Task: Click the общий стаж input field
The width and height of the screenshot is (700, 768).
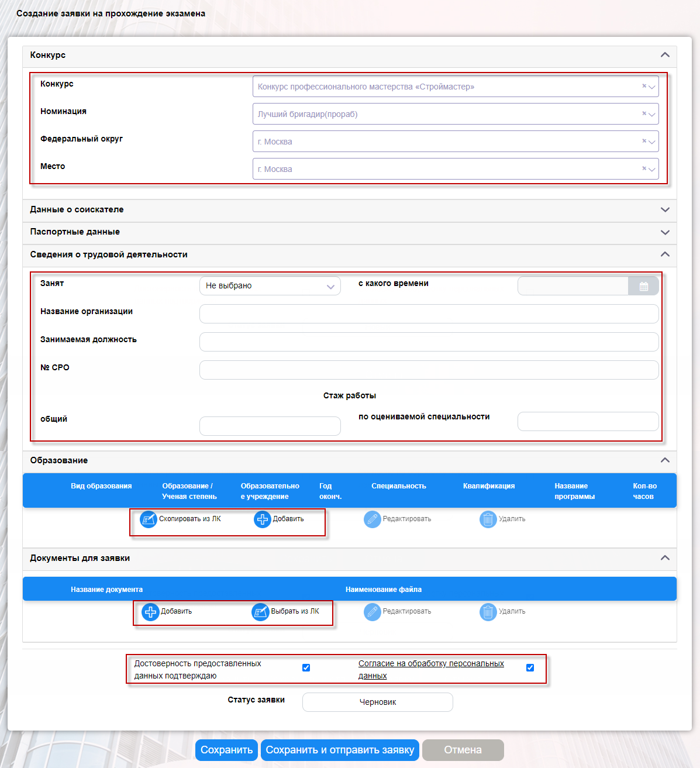Action: pyautogui.click(x=270, y=426)
